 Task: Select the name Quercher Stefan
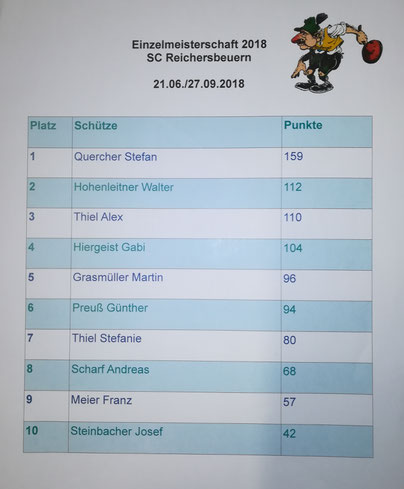[115, 157]
